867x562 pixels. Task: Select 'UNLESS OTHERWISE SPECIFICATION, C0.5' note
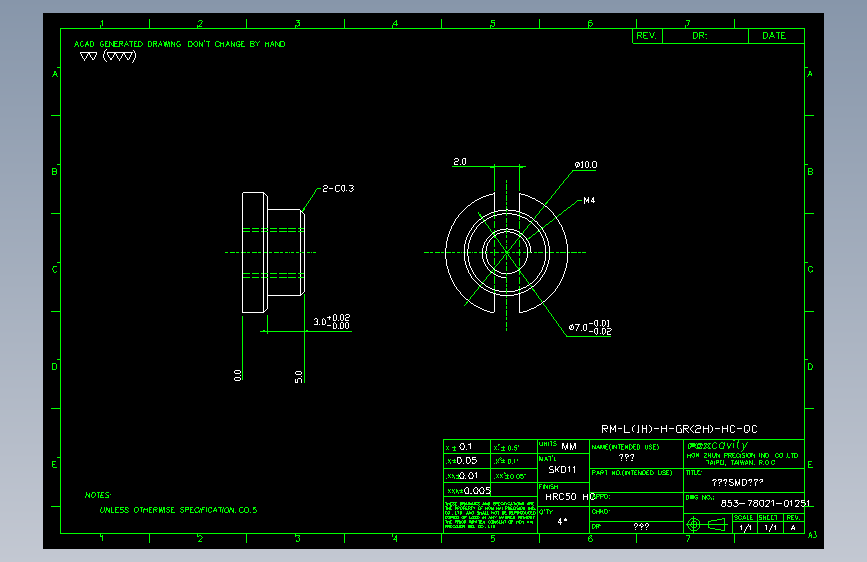(x=178, y=510)
